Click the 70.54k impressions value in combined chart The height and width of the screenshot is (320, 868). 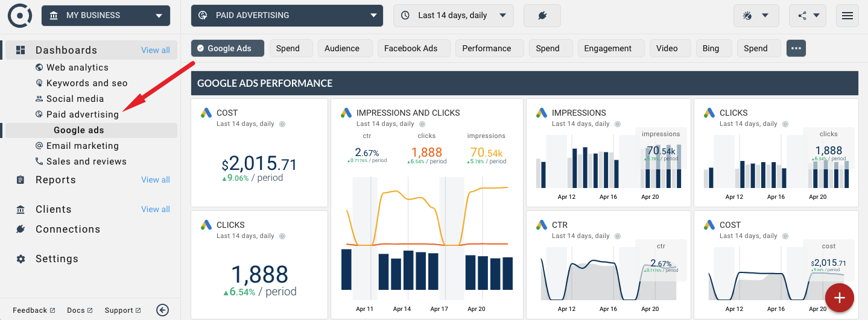pyautogui.click(x=486, y=152)
